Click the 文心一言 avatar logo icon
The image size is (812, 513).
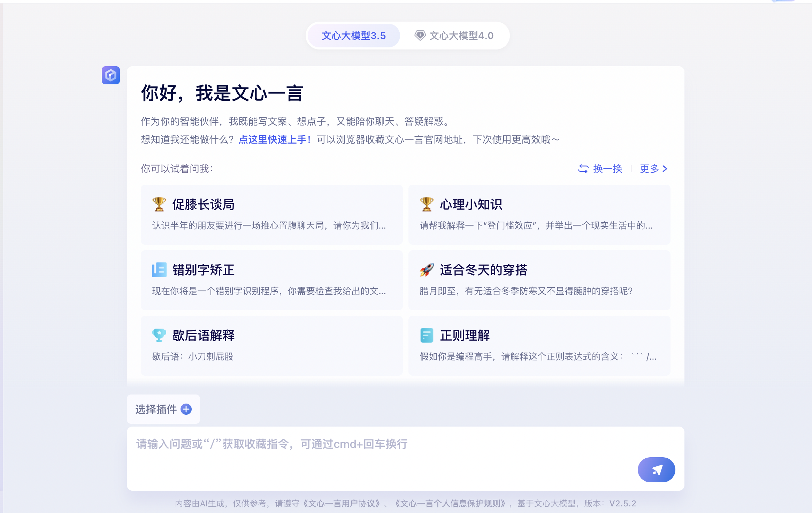111,75
